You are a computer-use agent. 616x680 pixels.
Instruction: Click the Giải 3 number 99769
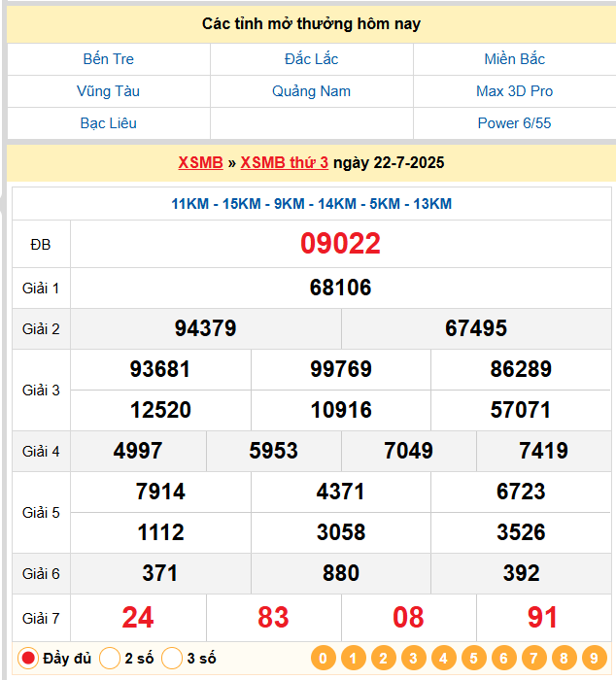[x=341, y=369]
